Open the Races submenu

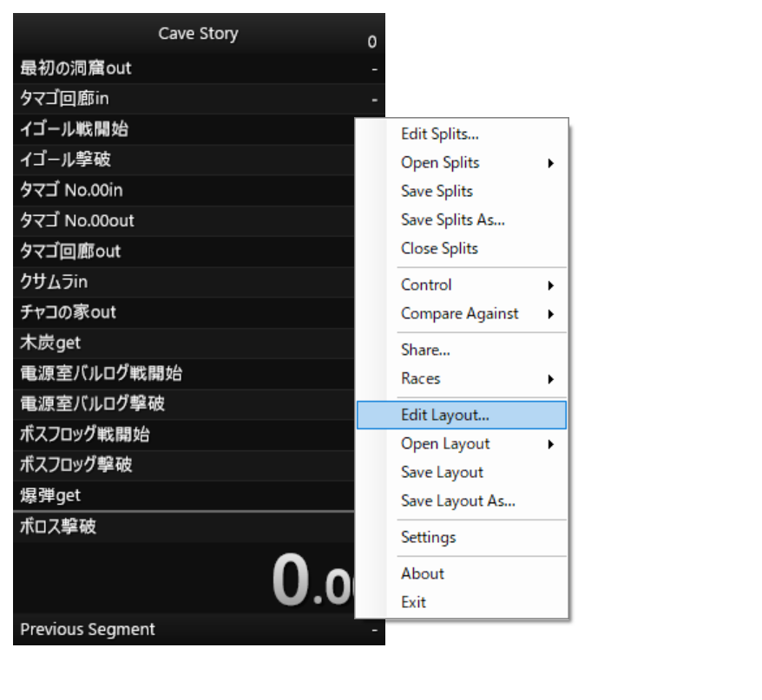[462, 379]
